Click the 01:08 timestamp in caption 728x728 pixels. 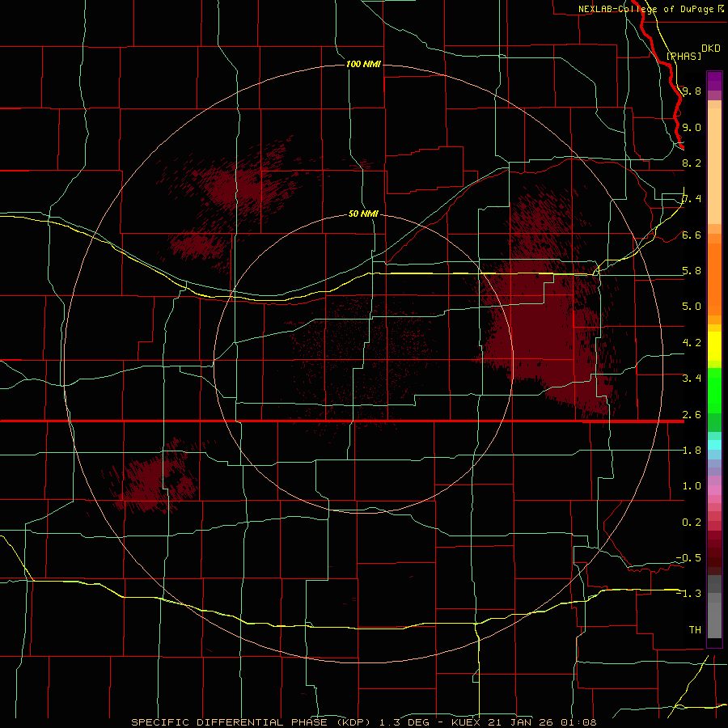tap(578, 722)
